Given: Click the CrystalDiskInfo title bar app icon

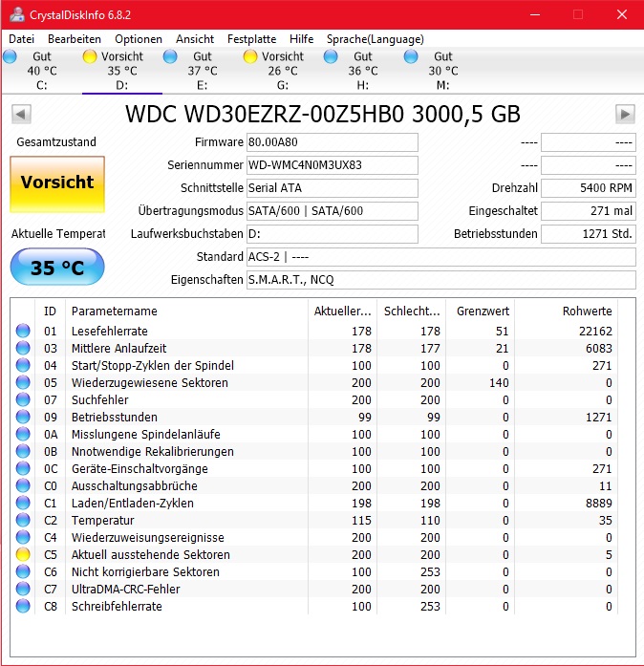Looking at the screenshot, I should tap(17, 15).
